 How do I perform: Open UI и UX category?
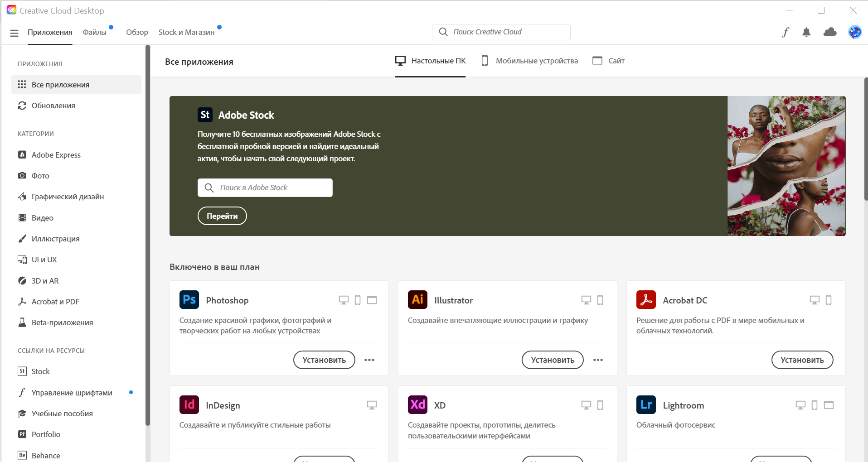click(x=76, y=260)
